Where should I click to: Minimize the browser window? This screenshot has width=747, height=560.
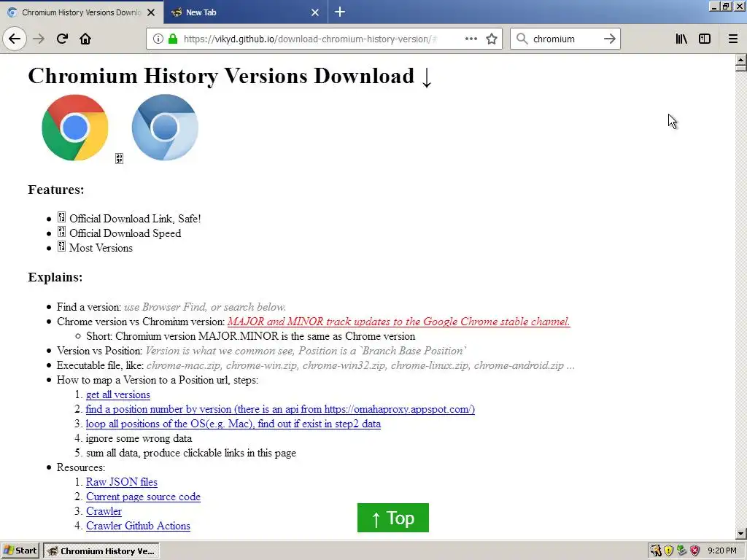tap(713, 6)
